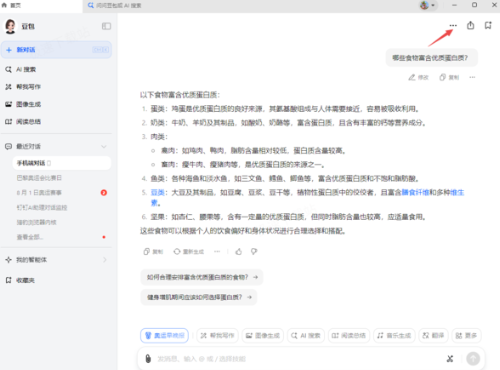Click the round send arrow button
The image size is (500, 370).
pos(473,359)
